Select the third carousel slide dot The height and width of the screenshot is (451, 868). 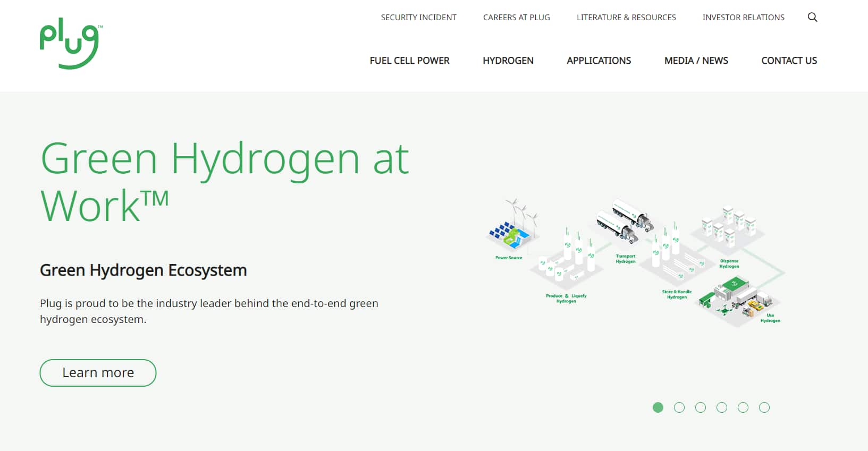coord(701,407)
